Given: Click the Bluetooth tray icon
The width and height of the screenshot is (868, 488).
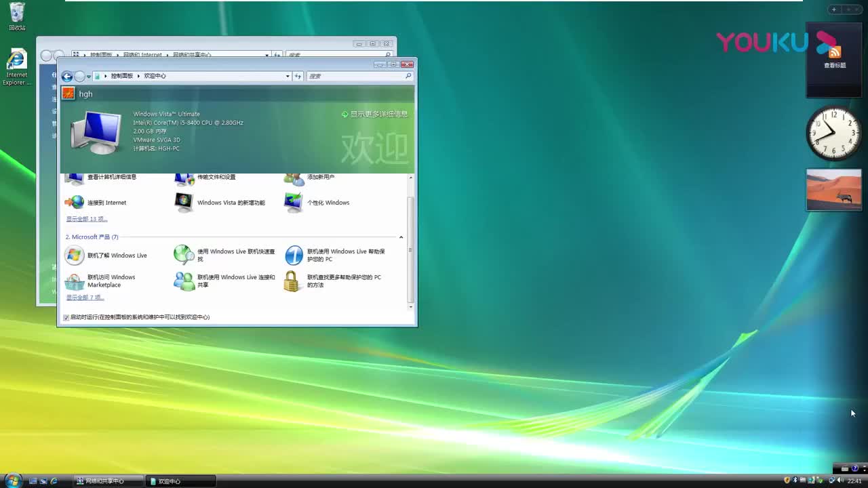Looking at the screenshot, I should click(x=796, y=481).
